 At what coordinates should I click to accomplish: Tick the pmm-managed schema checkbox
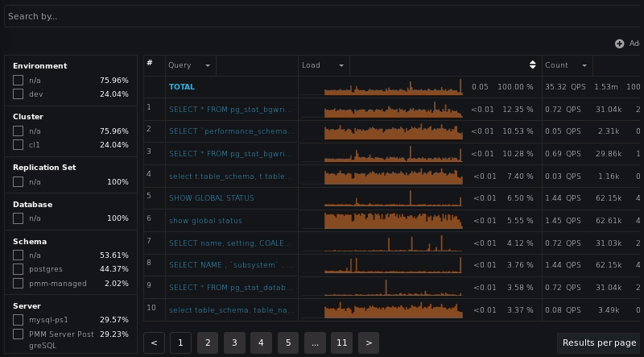pos(18,284)
